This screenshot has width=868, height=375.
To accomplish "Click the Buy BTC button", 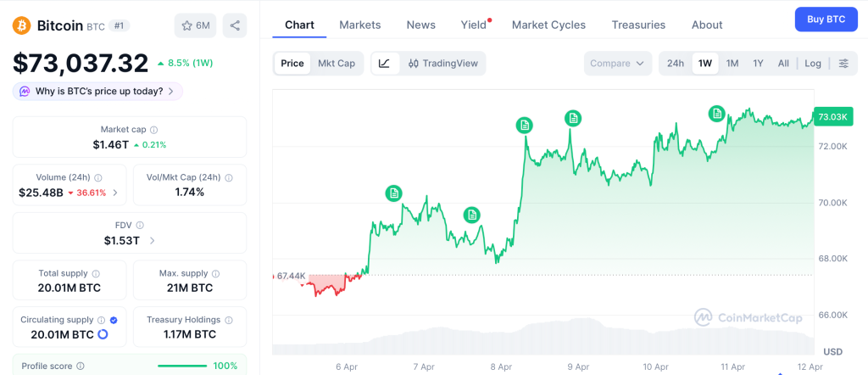I will coord(826,19).
